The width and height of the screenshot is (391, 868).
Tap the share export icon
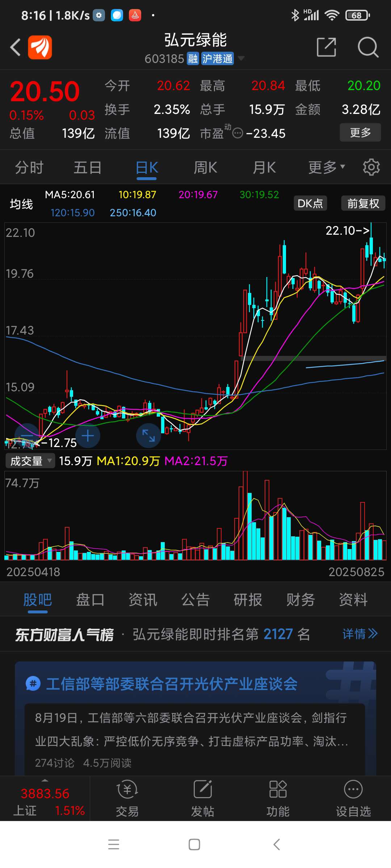coord(326,47)
